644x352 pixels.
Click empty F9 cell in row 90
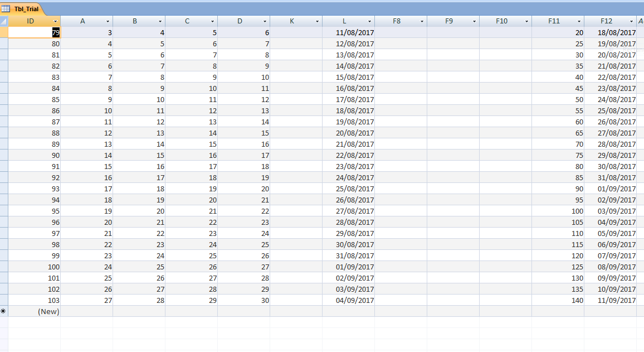pyautogui.click(x=453, y=156)
